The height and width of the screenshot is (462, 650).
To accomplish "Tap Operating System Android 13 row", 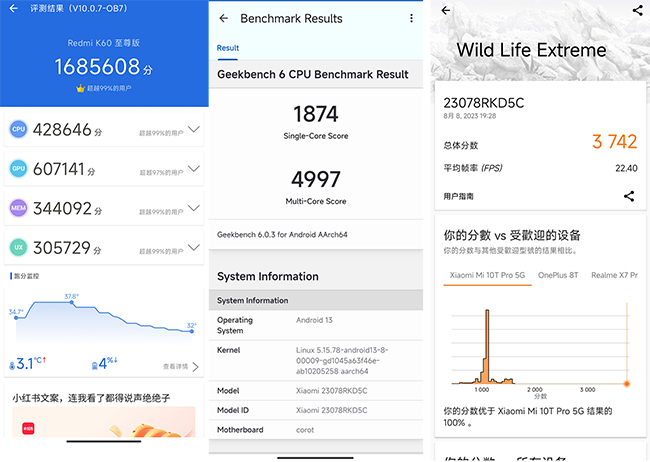I will click(x=316, y=325).
